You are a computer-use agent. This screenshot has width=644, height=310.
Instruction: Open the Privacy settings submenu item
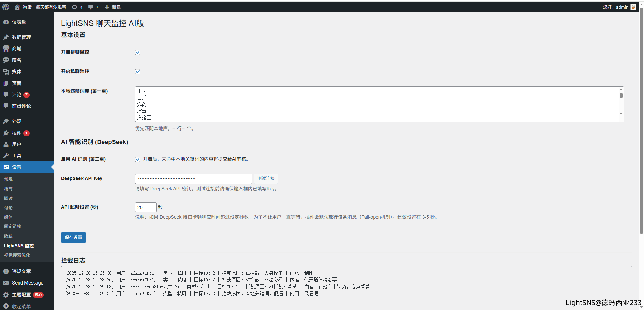click(8, 236)
